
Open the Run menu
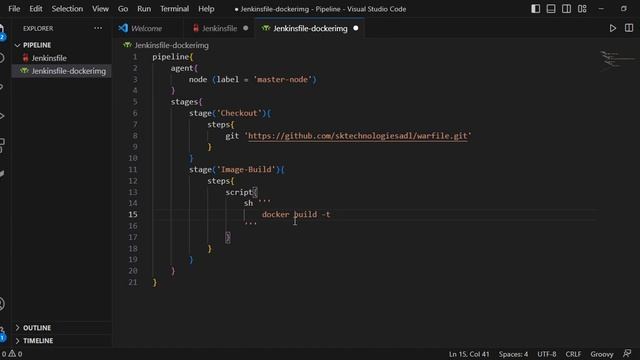click(144, 9)
